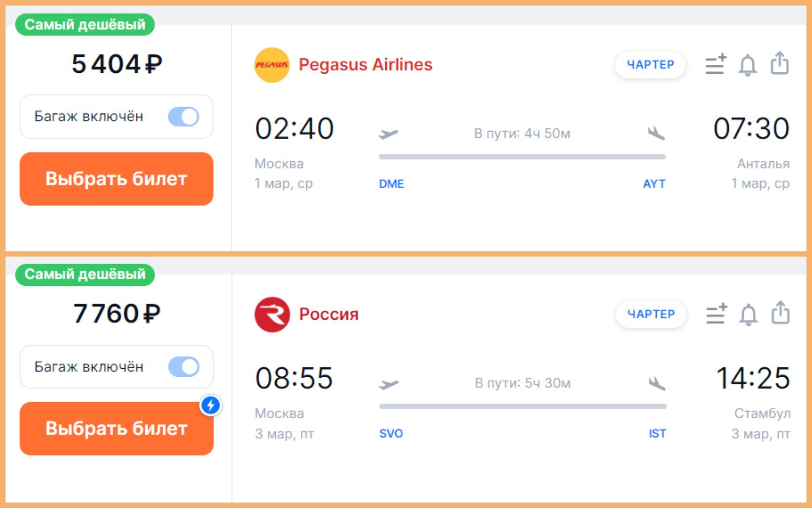The image size is (812, 508).
Task: Click the ЧАРТЕР badge on the Россия flight
Action: coord(651,315)
